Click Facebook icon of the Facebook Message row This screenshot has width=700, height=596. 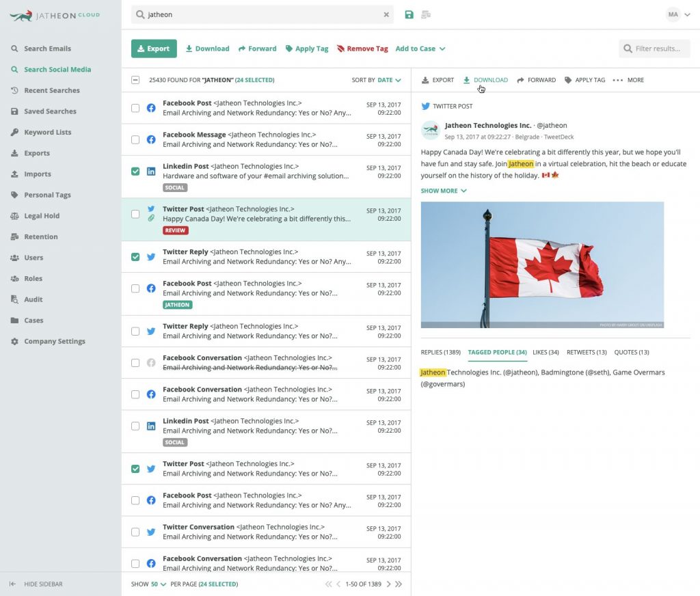tap(151, 139)
